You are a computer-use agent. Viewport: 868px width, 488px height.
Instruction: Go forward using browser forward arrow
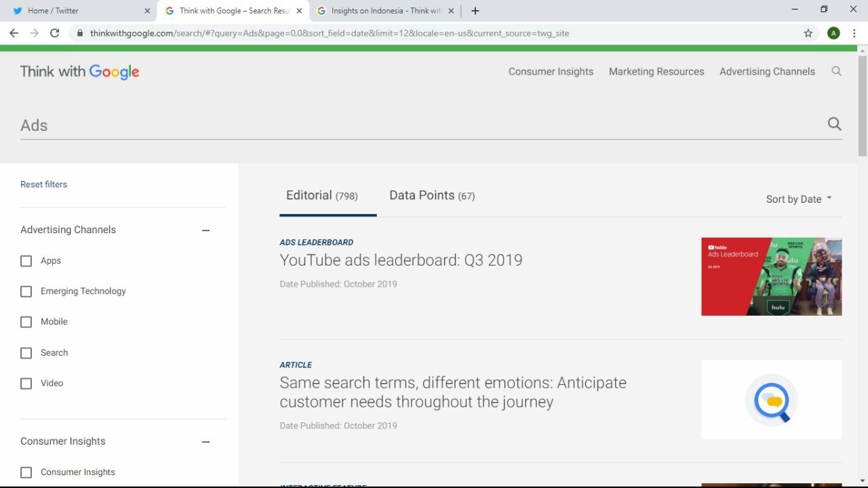[x=34, y=33]
